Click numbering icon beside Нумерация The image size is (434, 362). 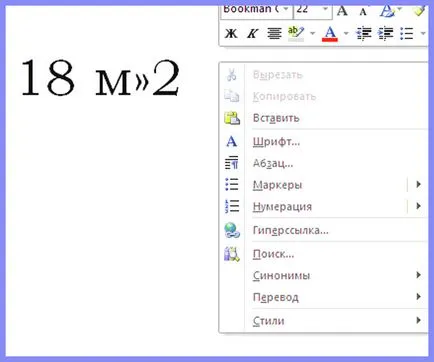pyautogui.click(x=232, y=206)
